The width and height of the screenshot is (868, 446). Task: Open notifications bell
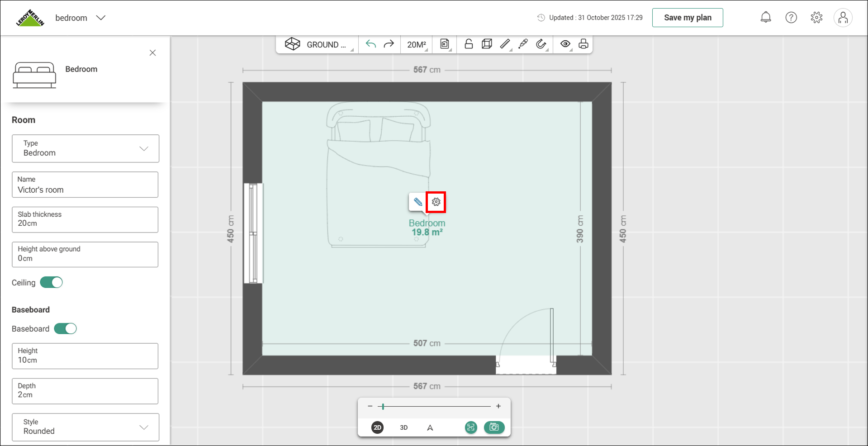(x=766, y=17)
